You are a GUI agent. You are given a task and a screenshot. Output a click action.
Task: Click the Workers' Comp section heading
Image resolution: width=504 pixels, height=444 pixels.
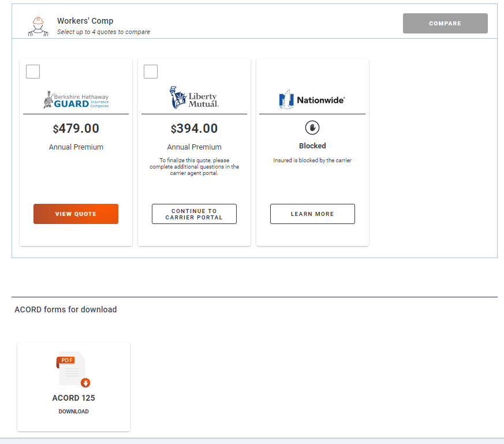(x=85, y=21)
